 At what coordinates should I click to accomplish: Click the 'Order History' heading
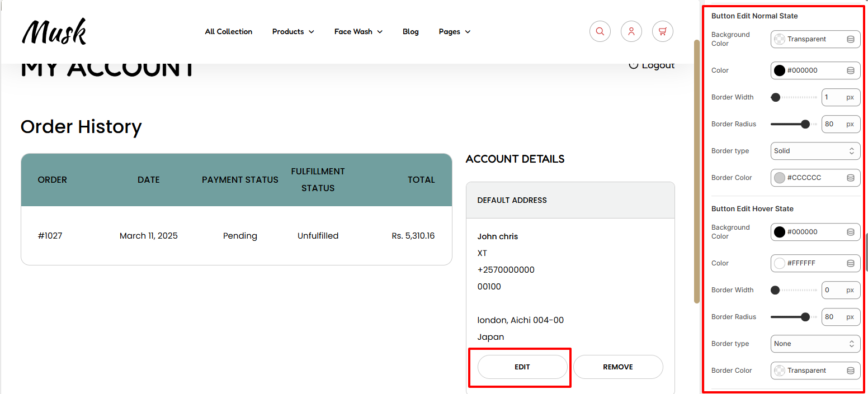point(81,127)
